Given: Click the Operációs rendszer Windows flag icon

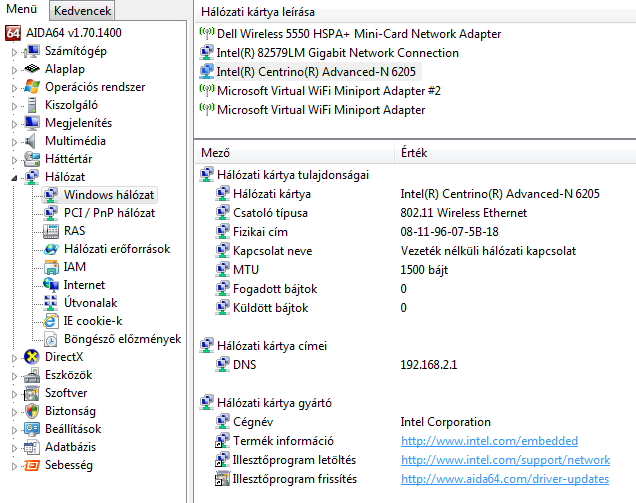Looking at the screenshot, I should click(x=32, y=87).
